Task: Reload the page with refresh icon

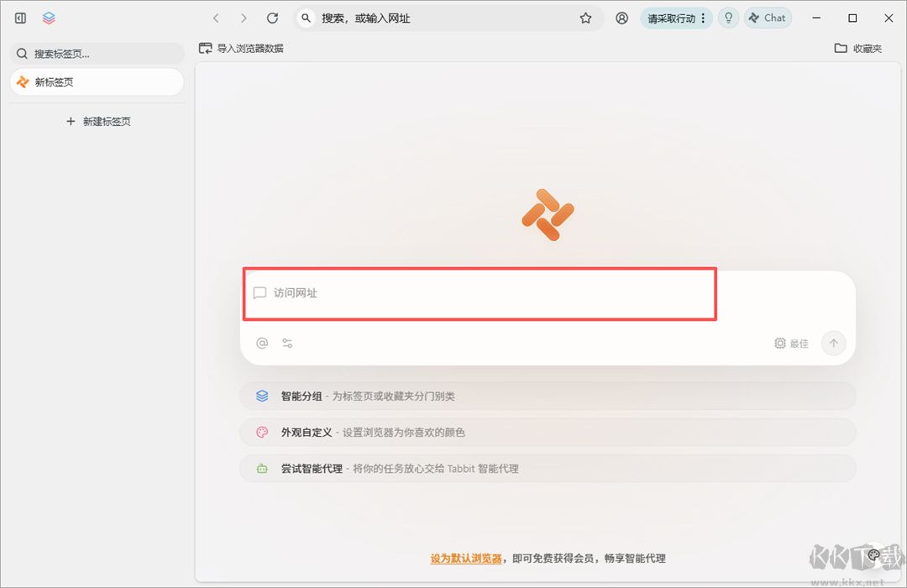Action: coord(272,18)
